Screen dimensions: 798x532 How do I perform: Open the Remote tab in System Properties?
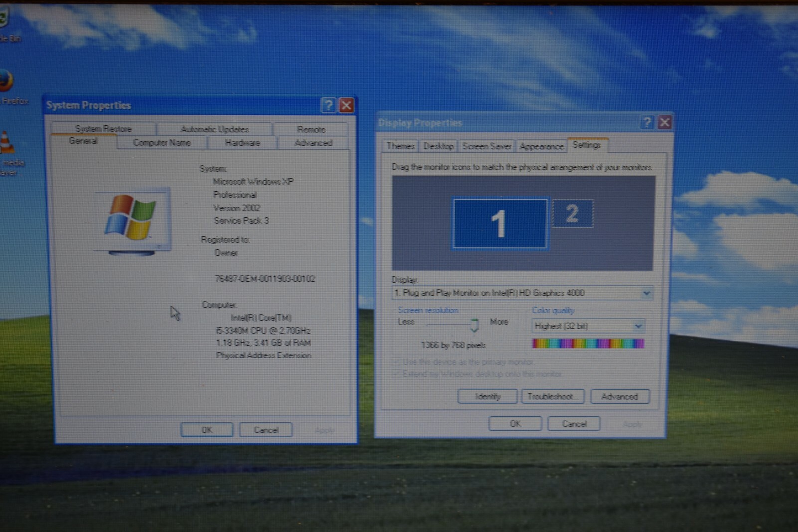coord(311,129)
